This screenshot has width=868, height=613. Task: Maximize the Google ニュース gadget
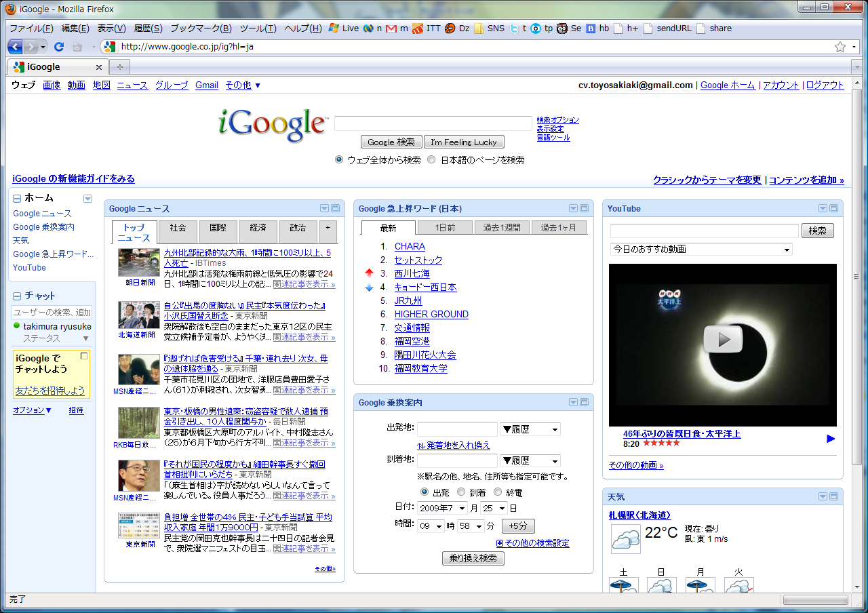[335, 209]
